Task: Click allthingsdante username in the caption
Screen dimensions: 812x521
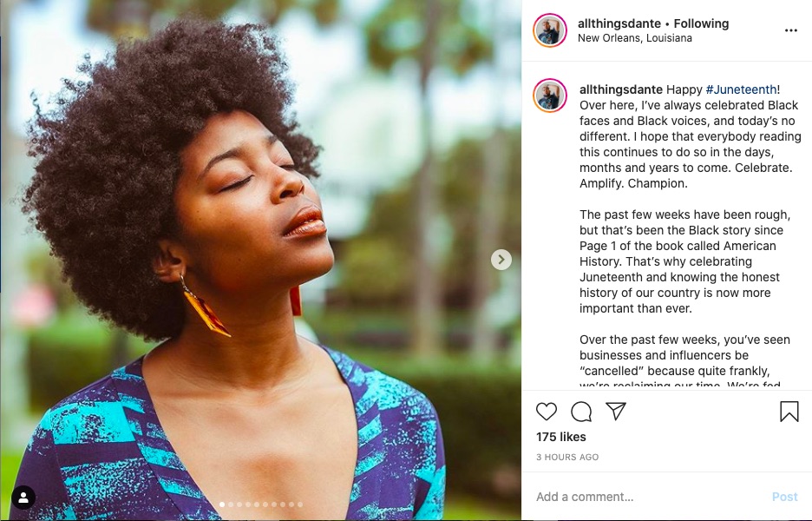Action: 620,89
